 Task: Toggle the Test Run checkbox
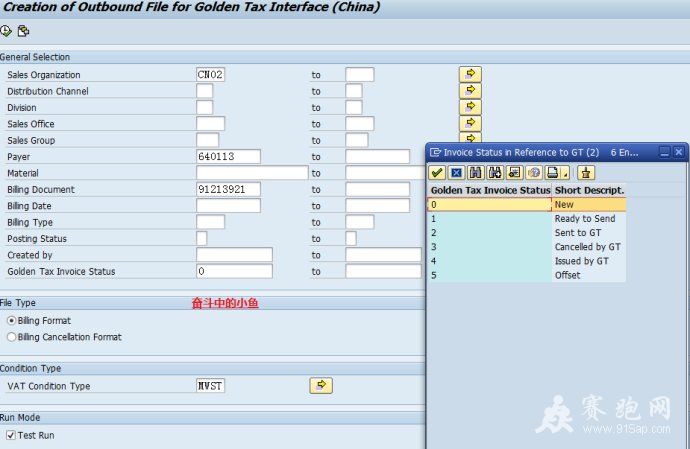(11, 435)
